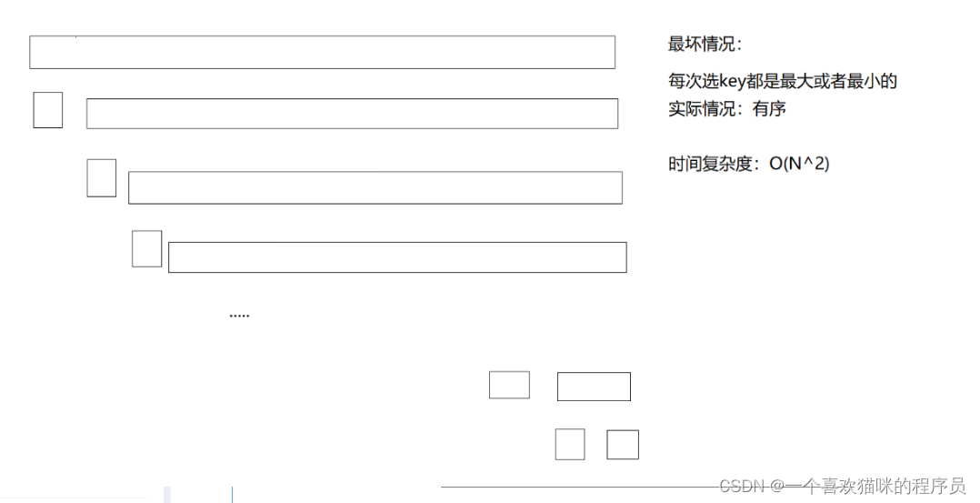Click the "实际情况:有序" text line
This screenshot has width=980, height=503.
[x=726, y=109]
